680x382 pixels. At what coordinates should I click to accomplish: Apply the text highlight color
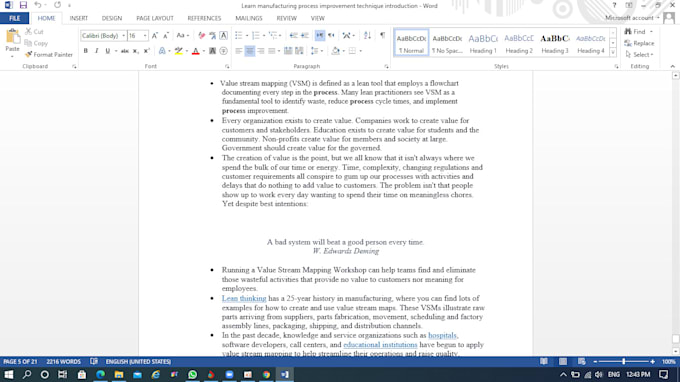[179, 51]
